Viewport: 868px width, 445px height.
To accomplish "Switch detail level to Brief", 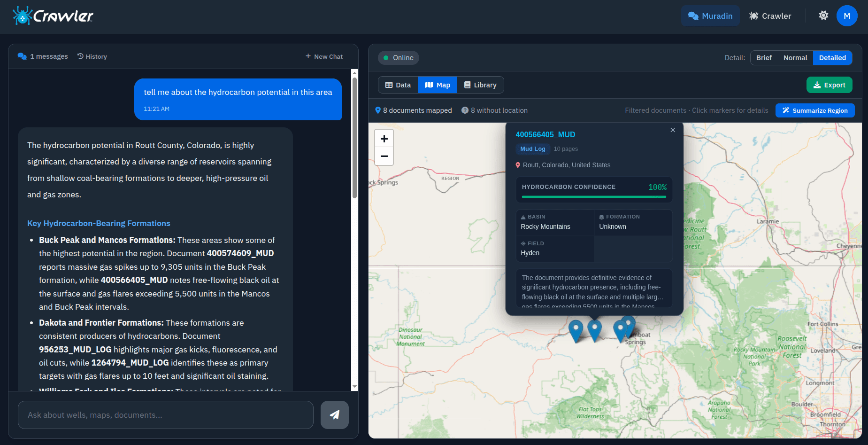I will pyautogui.click(x=764, y=57).
